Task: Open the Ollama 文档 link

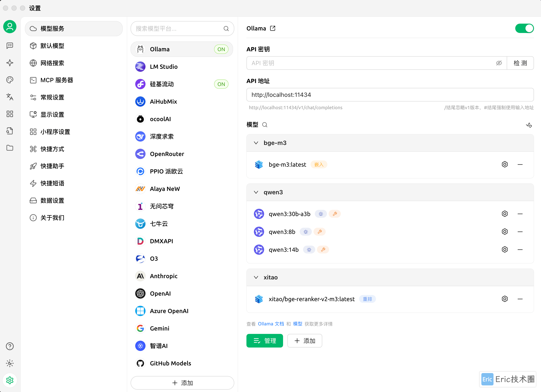Action: [271, 324]
